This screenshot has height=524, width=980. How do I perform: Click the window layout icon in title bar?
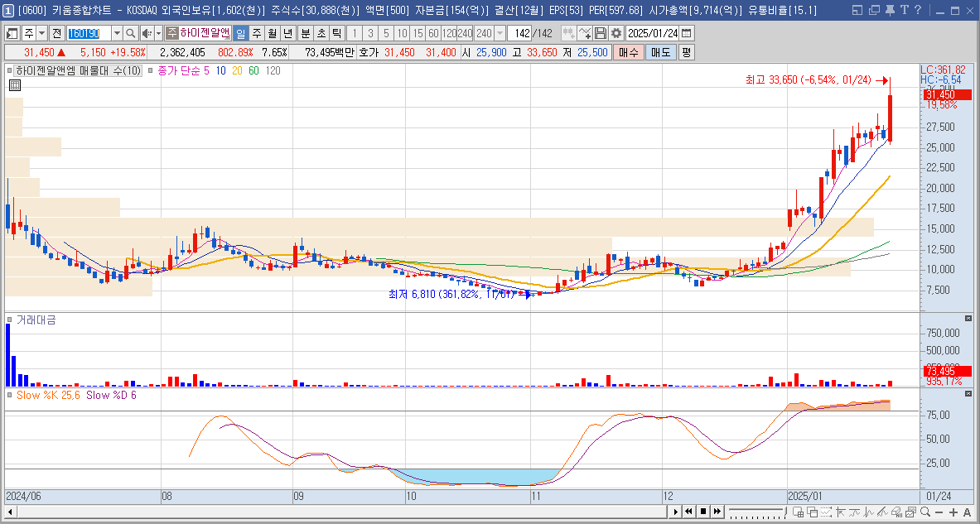pos(857,9)
